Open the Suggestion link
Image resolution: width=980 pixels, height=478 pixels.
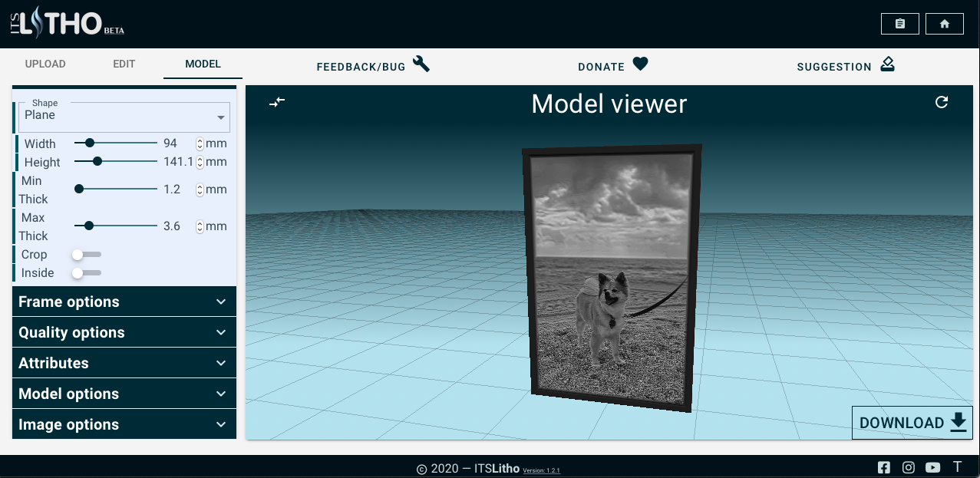[x=846, y=64]
